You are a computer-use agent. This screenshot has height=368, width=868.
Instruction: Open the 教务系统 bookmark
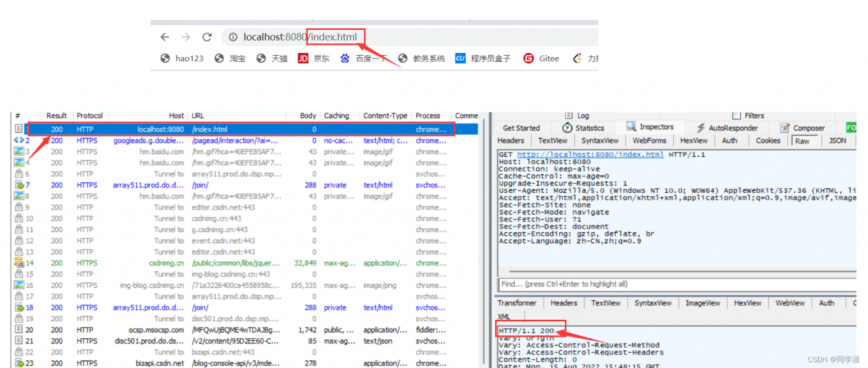(x=422, y=58)
